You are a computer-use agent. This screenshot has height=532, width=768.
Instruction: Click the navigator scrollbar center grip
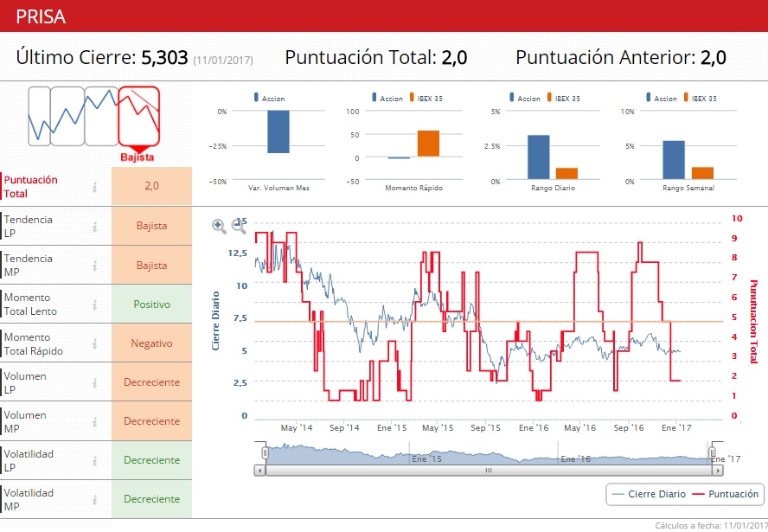pyautogui.click(x=489, y=471)
